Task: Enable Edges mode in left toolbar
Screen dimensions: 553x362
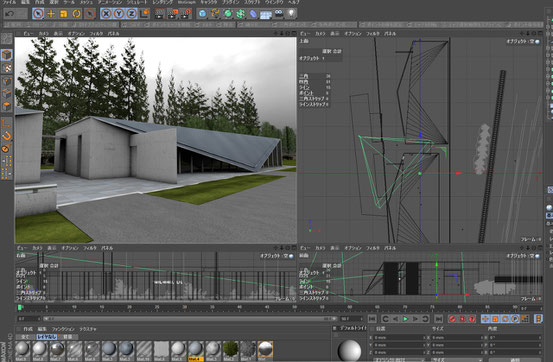Action: point(7,93)
